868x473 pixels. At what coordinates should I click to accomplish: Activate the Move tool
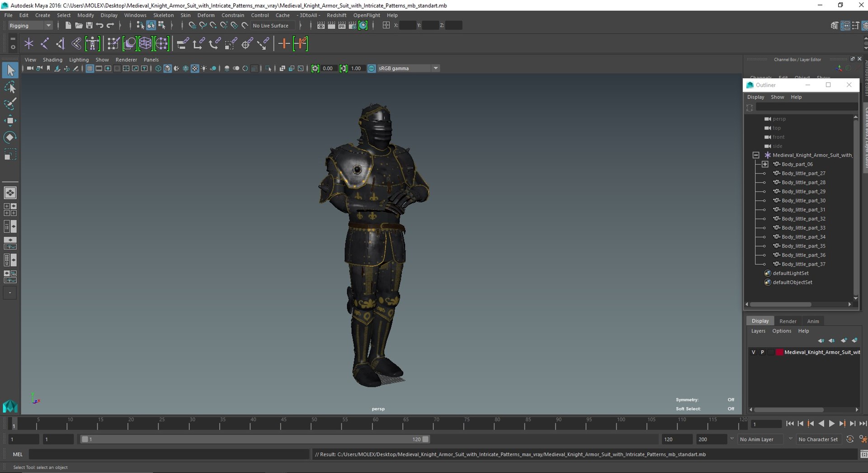click(x=10, y=121)
